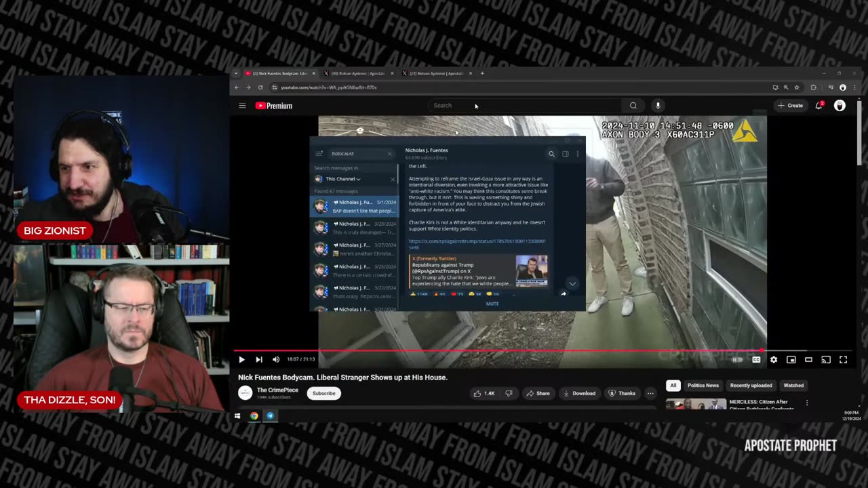
Task: Open the 3/27/2024 Telegram search result
Action: (x=355, y=249)
